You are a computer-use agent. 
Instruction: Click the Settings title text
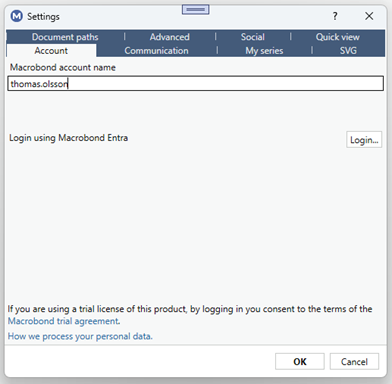43,16
